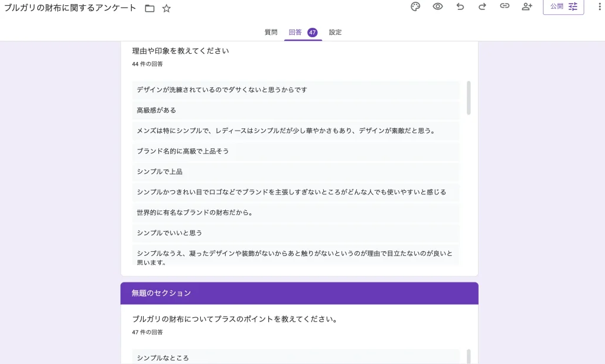Undo the last change
605x364 pixels.
click(x=460, y=6)
